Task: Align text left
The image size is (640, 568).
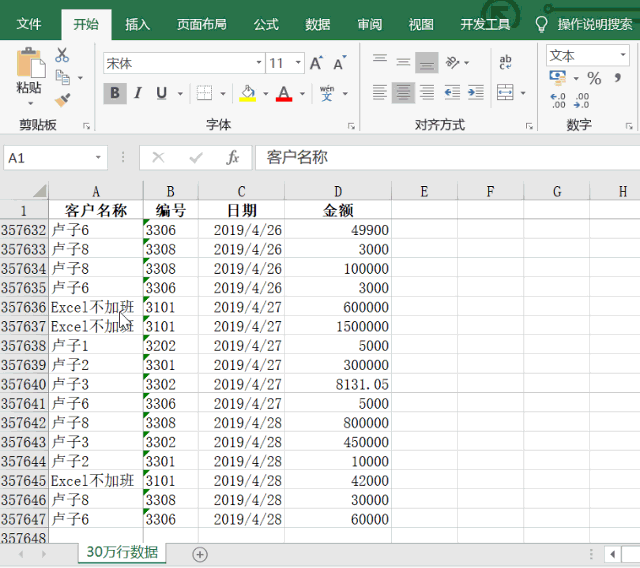Action: [x=380, y=93]
